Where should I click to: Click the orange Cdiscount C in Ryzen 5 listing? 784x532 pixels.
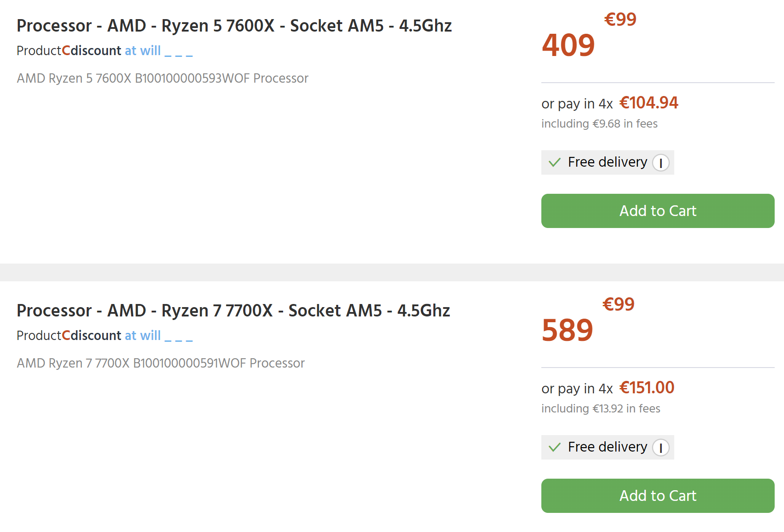pyautogui.click(x=65, y=51)
